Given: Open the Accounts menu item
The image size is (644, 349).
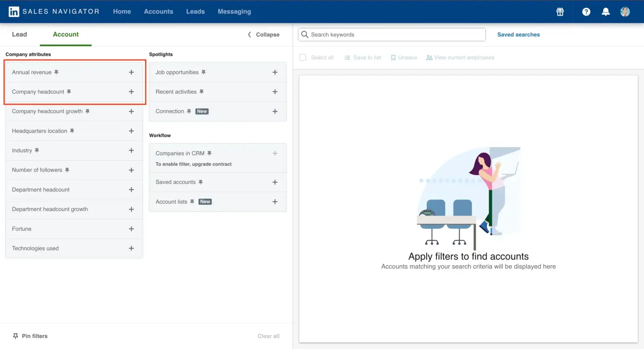Looking at the screenshot, I should click(158, 11).
